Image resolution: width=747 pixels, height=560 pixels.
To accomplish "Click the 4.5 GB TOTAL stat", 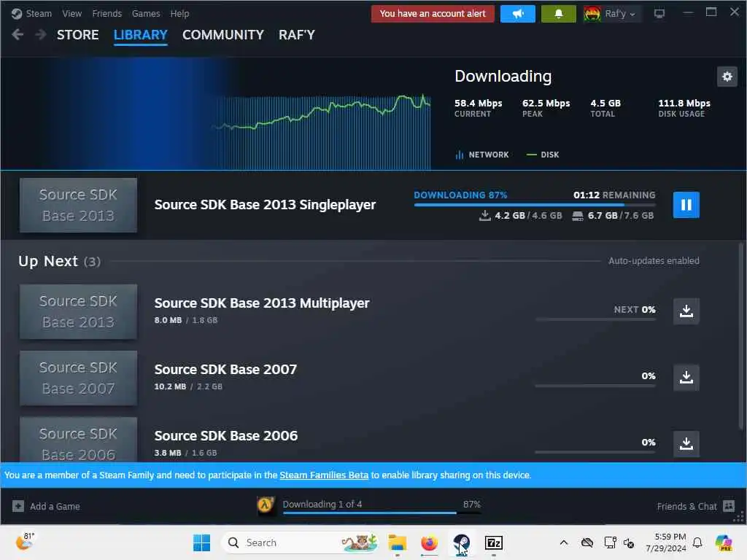I will [x=605, y=108].
